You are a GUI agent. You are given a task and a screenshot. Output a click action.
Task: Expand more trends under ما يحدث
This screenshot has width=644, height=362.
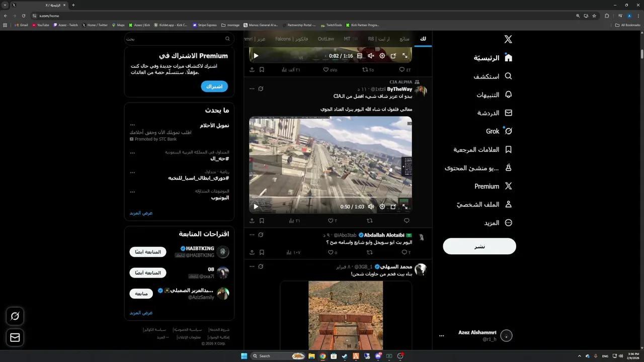tap(141, 213)
